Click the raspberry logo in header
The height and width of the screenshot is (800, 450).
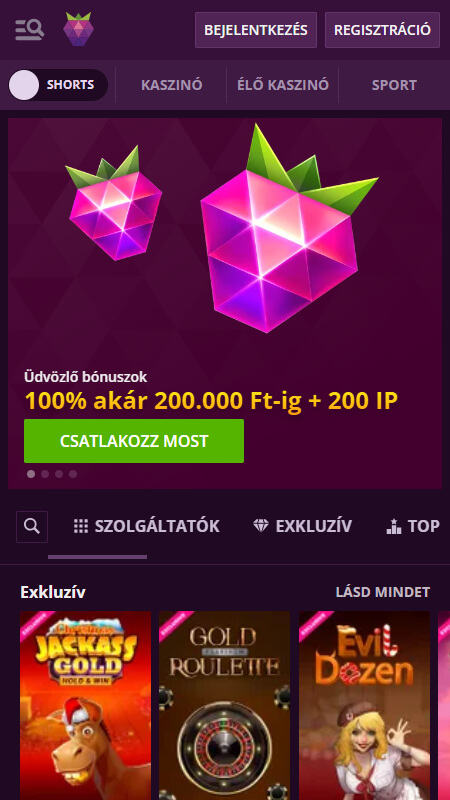(79, 29)
